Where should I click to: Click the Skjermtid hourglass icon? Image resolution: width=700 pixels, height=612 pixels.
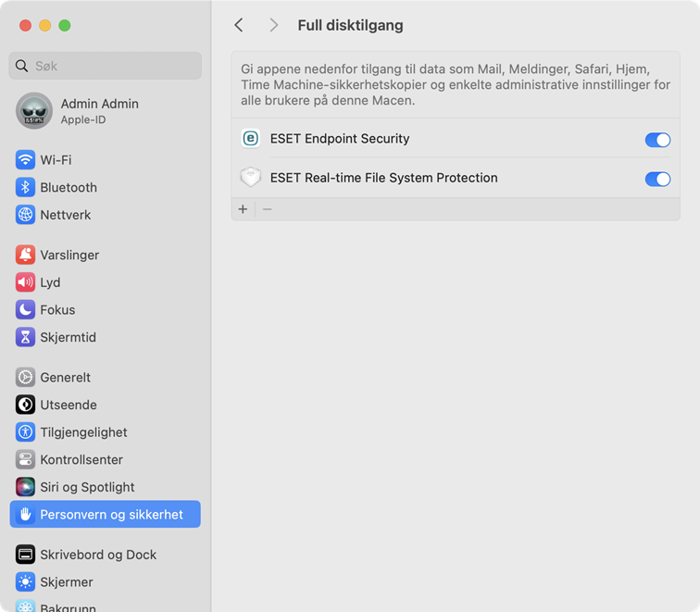coord(25,337)
